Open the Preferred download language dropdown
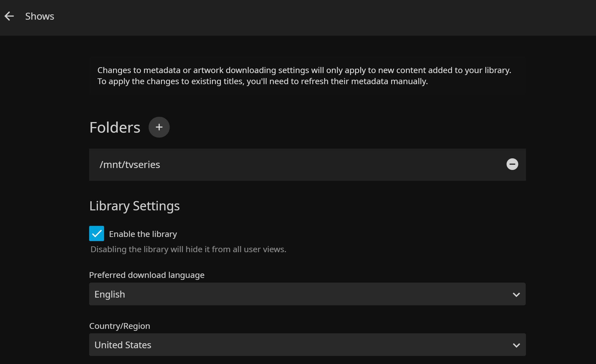Screen dimensions: 596x364 307,294
